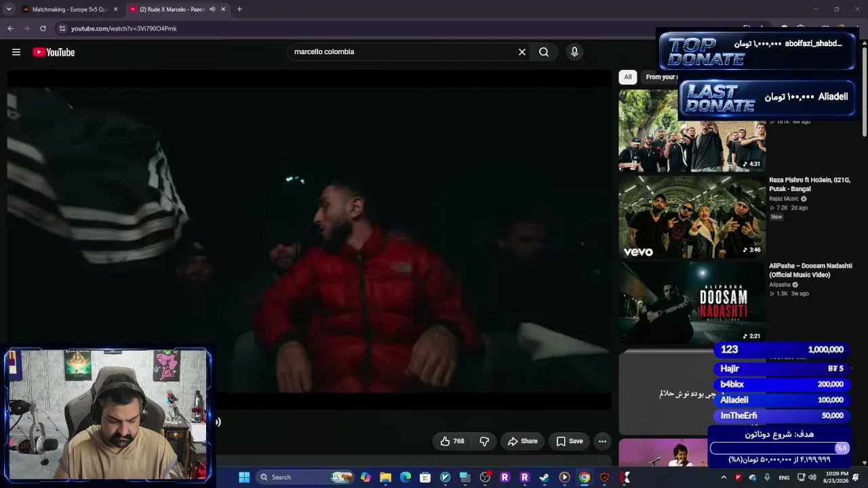This screenshot has height=488, width=868.
Task: Clear the search box with the X
Action: click(x=522, y=52)
